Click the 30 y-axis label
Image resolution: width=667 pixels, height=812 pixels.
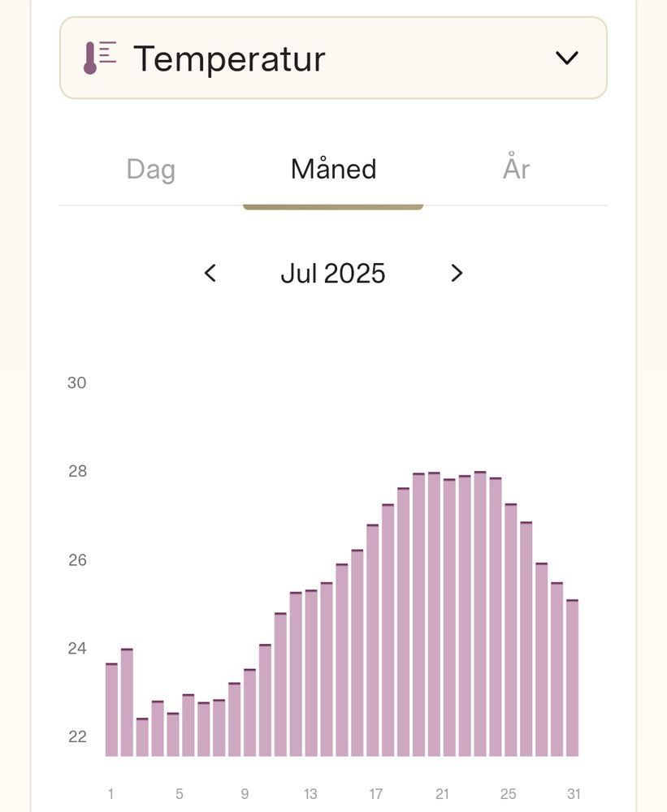(77, 382)
